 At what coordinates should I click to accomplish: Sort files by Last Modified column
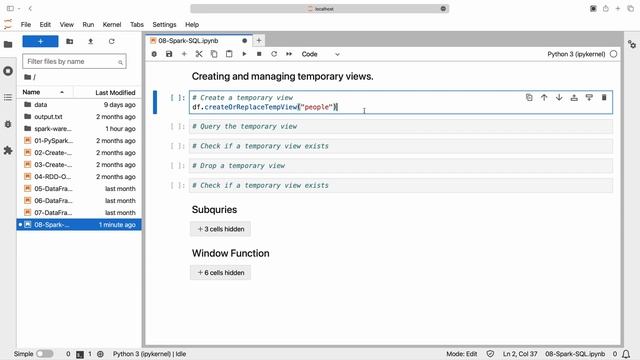tap(115, 93)
